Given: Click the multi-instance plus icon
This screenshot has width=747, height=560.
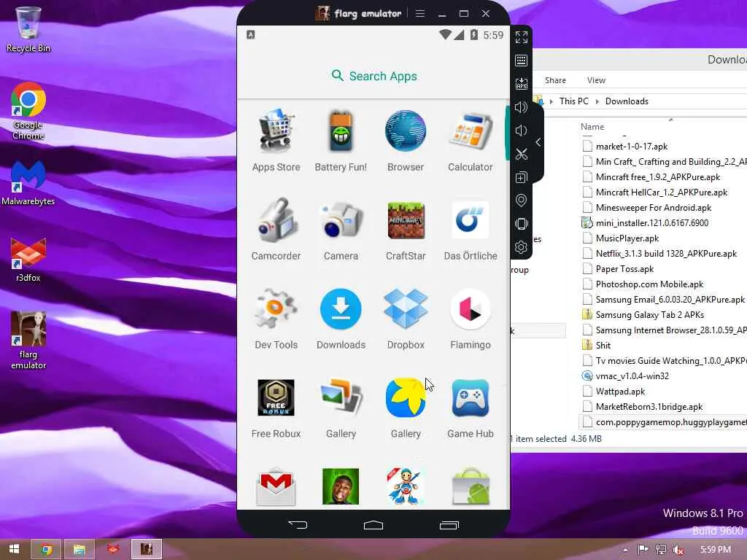Looking at the screenshot, I should (x=521, y=178).
